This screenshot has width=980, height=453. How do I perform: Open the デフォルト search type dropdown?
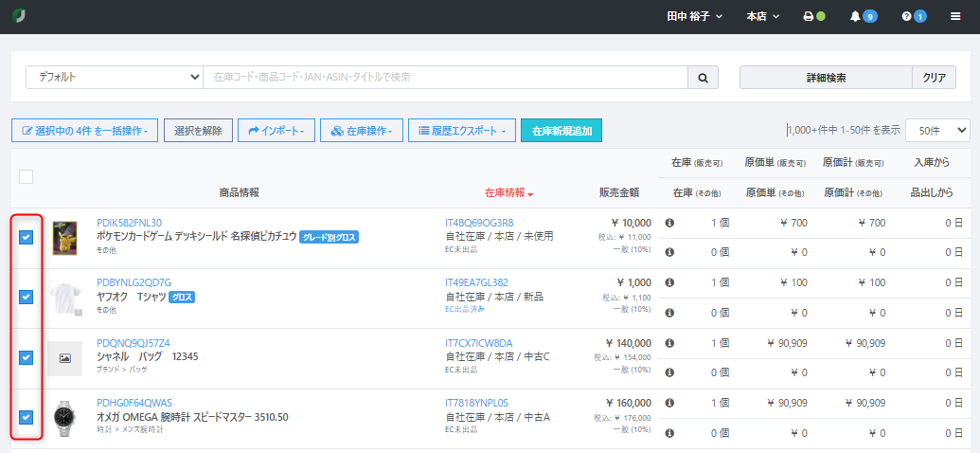pos(115,78)
